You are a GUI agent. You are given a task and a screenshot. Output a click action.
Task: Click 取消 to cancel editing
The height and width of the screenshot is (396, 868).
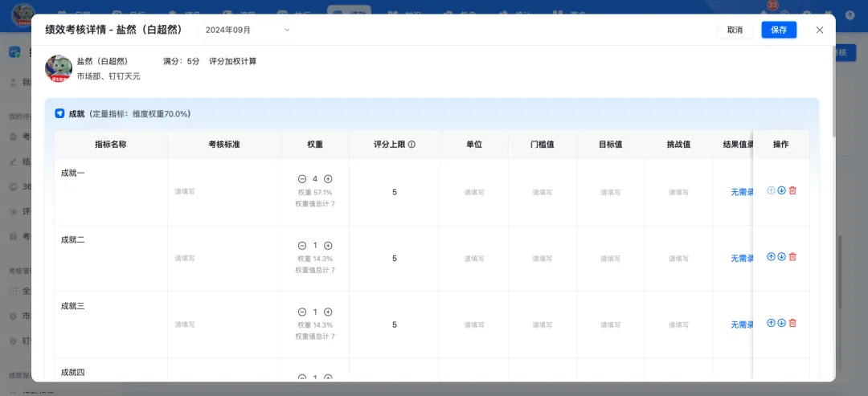(x=735, y=30)
